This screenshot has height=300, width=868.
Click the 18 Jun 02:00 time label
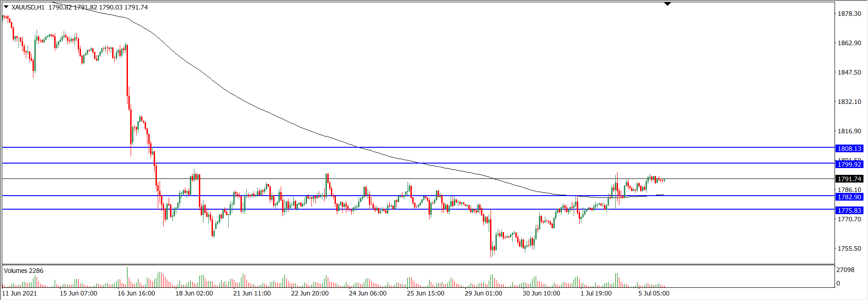click(194, 293)
